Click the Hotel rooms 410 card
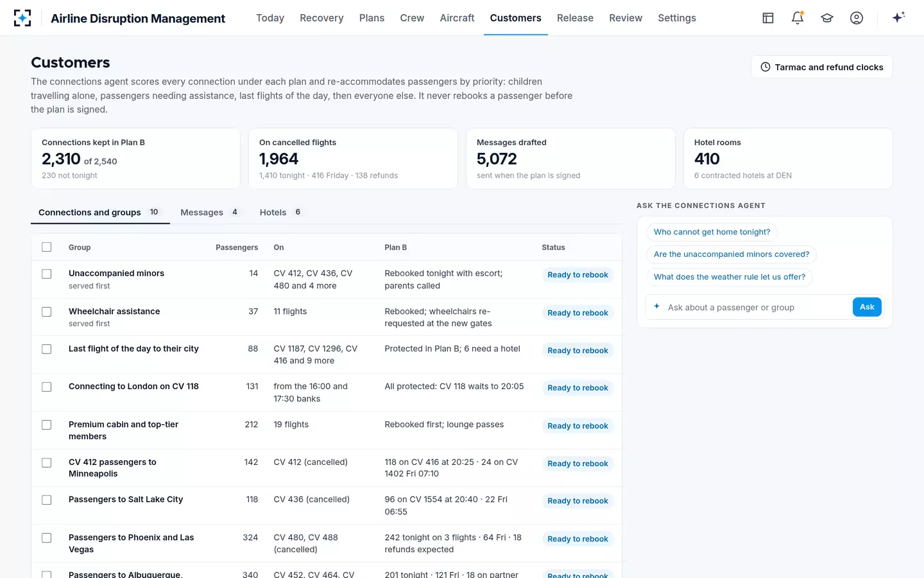 [788, 159]
